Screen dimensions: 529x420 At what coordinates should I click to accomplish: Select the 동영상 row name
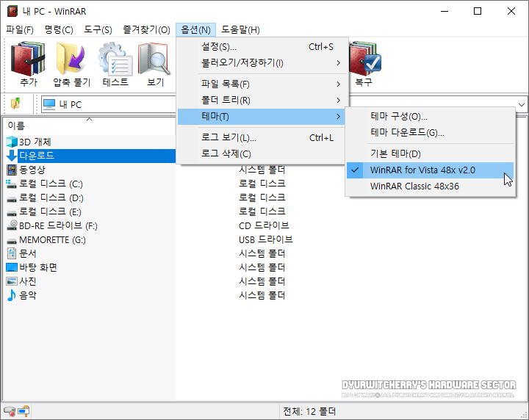pyautogui.click(x=32, y=170)
